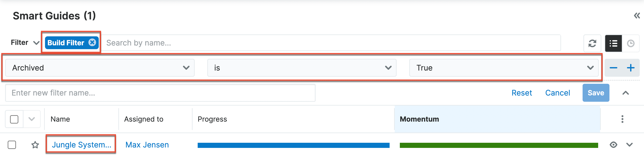The image size is (644, 162).
Task: Open the Filter menu
Action: (x=25, y=43)
